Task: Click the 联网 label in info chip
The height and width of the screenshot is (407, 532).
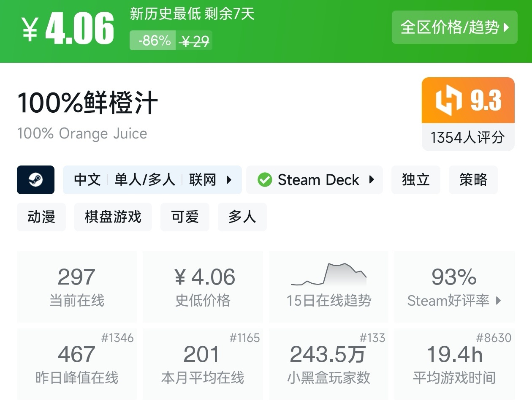Action: pos(203,180)
